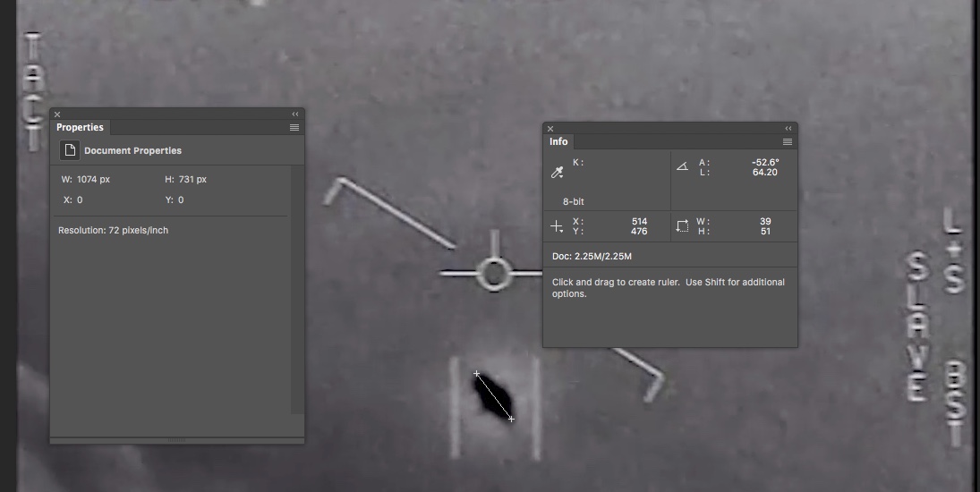Collapse the Info panel with double-arrow
This screenshot has height=492, width=980.
pyautogui.click(x=788, y=129)
